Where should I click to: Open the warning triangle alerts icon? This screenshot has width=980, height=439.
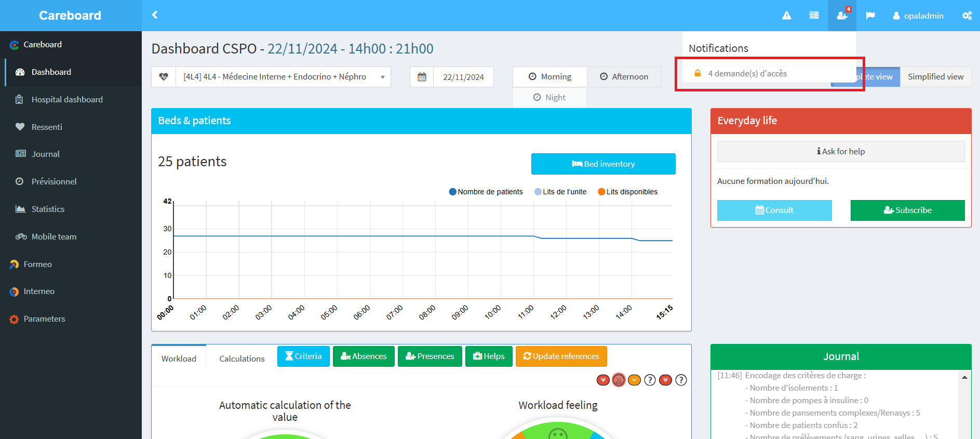click(787, 16)
